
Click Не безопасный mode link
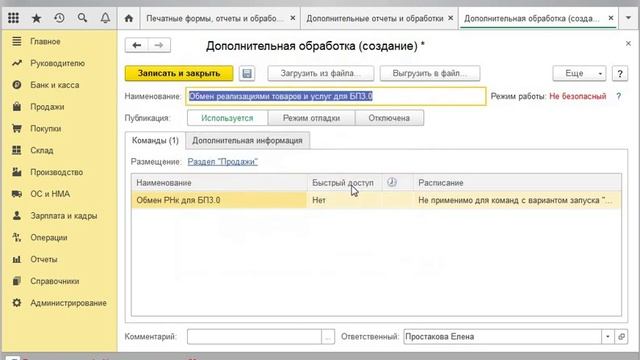[578, 96]
